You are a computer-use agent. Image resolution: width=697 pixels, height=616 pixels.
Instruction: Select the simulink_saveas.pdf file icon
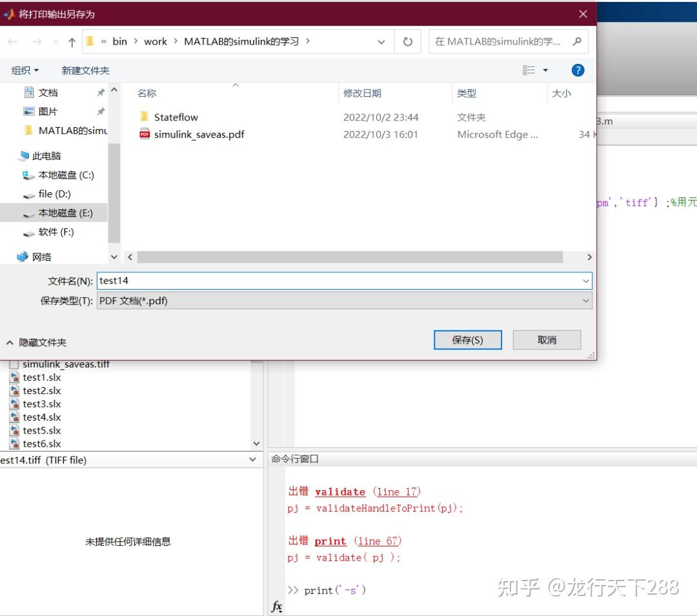tap(145, 135)
